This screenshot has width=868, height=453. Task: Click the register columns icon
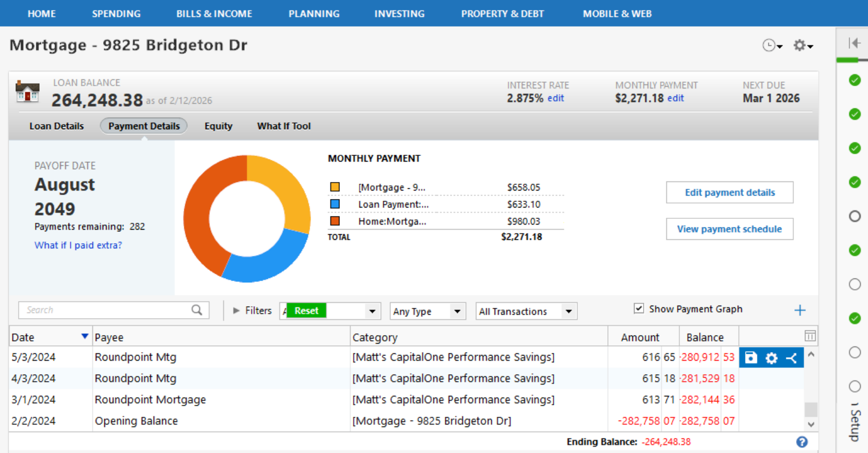(x=810, y=336)
